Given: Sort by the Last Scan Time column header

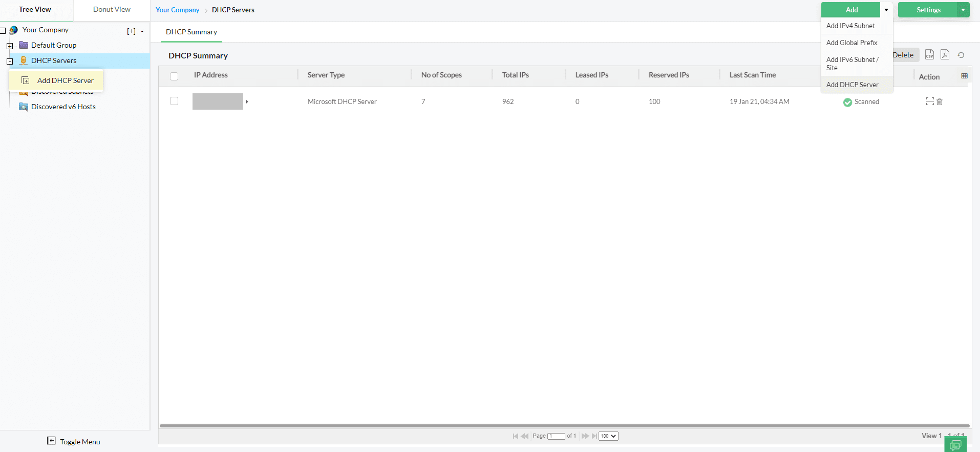Looking at the screenshot, I should point(753,75).
